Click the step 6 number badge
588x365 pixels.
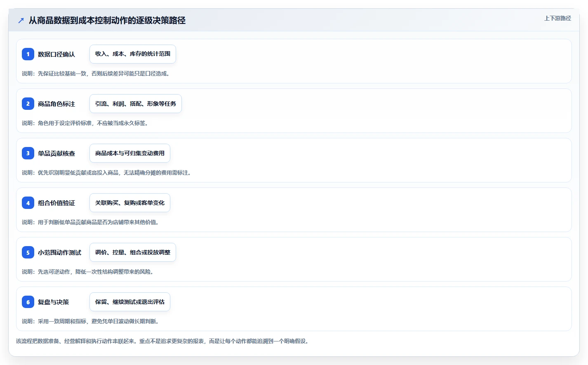tap(28, 302)
